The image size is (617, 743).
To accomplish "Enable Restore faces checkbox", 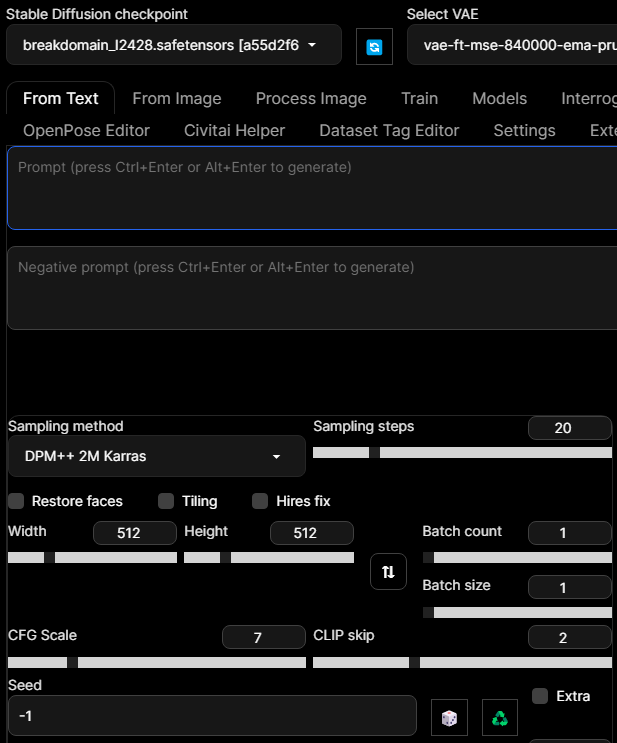I will (x=16, y=501).
